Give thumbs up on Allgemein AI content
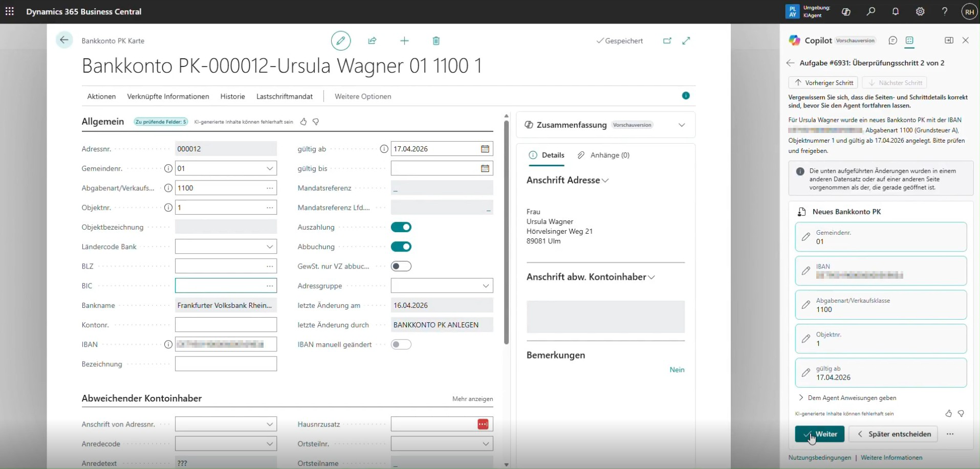The height and width of the screenshot is (469, 980). pos(303,122)
